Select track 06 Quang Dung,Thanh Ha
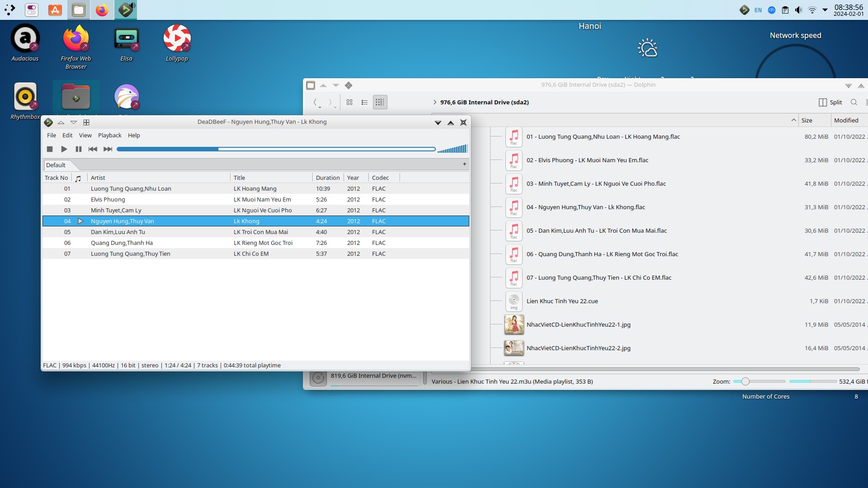The width and height of the screenshot is (868, 488). pos(255,243)
